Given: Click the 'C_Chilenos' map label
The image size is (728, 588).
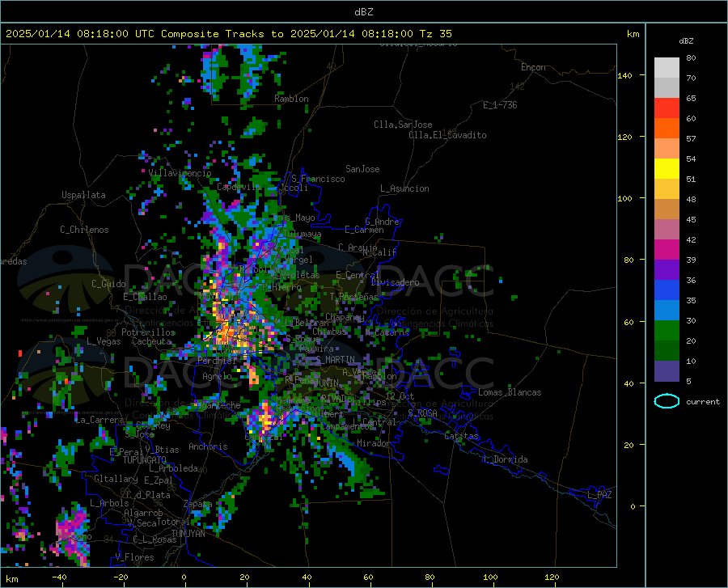Looking at the screenshot, I should [x=84, y=230].
